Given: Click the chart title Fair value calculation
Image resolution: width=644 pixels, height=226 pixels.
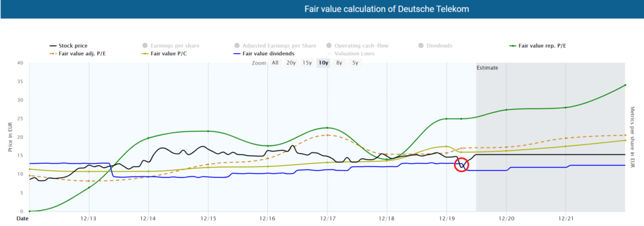Looking at the screenshot, I should tap(387, 9).
